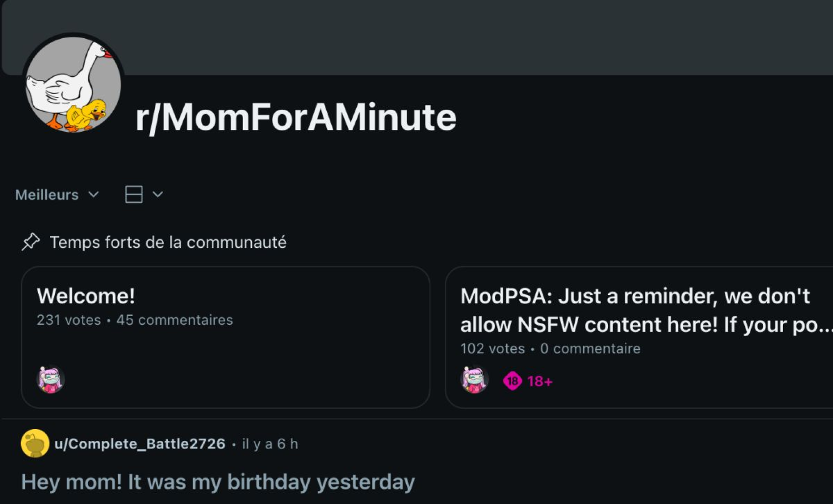The image size is (833, 504).
Task: Click the pink 18+ badge icon
Action: pos(513,381)
